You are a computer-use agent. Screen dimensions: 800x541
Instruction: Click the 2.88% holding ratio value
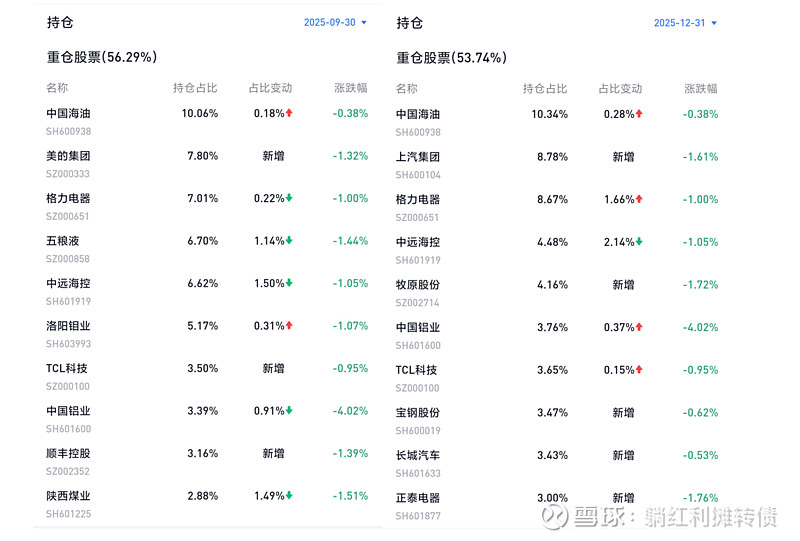point(203,496)
